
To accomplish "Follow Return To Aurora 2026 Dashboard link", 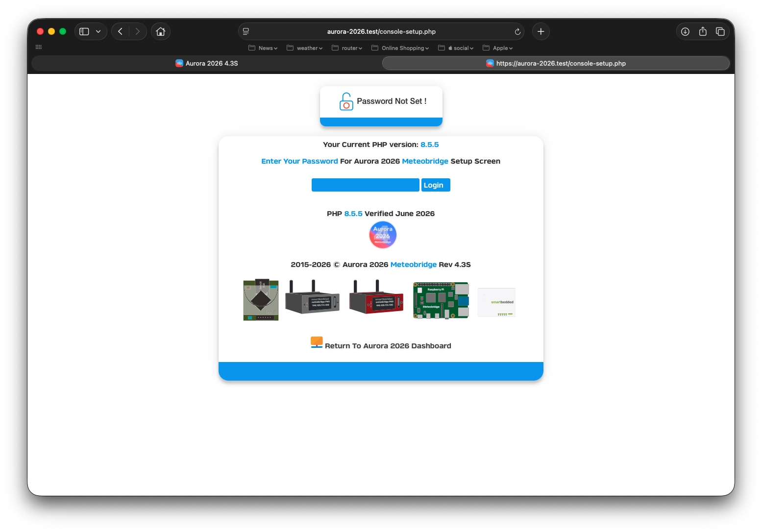I will [388, 346].
